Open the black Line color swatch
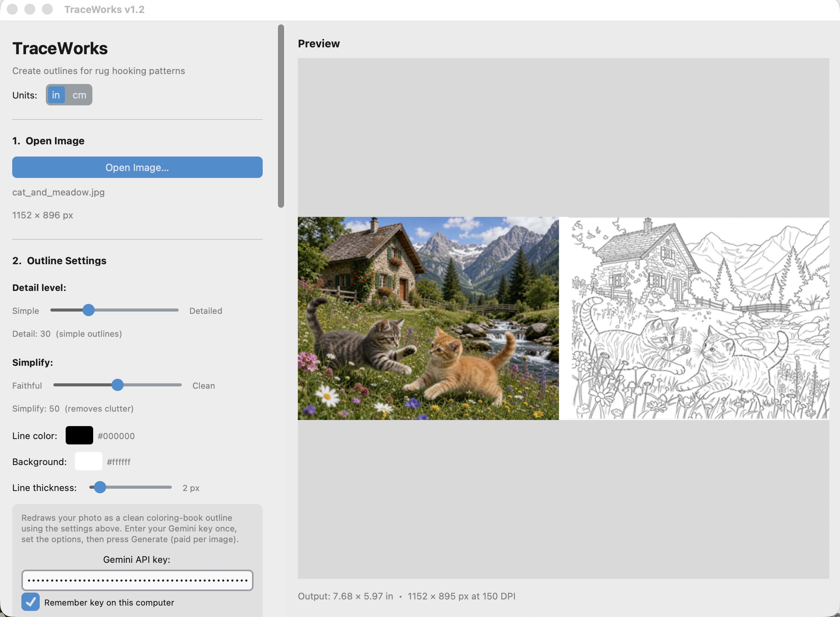 click(x=79, y=435)
